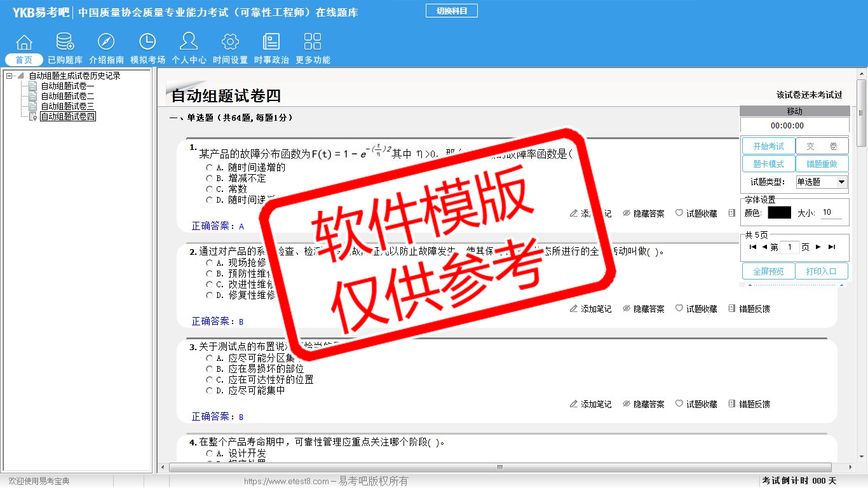The height and width of the screenshot is (488, 868).
Task: Click document icon of 自动组题试卷一
Action: point(33,86)
